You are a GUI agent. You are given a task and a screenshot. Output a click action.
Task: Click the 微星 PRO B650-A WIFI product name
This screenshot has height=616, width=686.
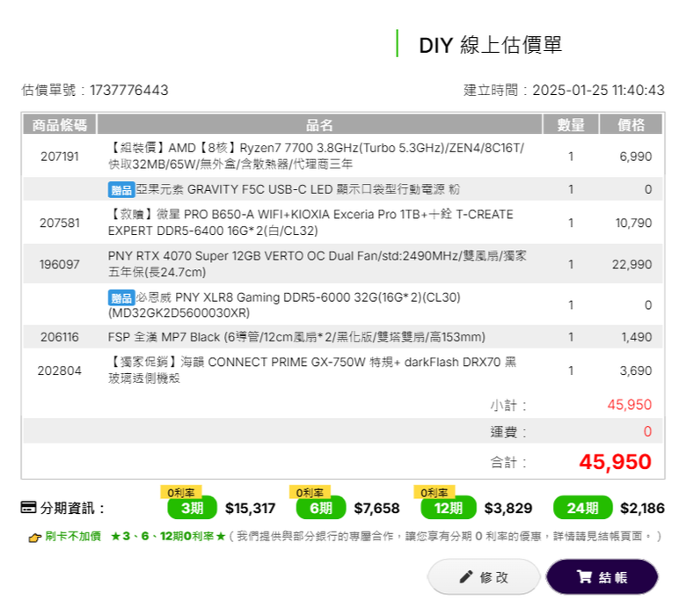[x=310, y=223]
